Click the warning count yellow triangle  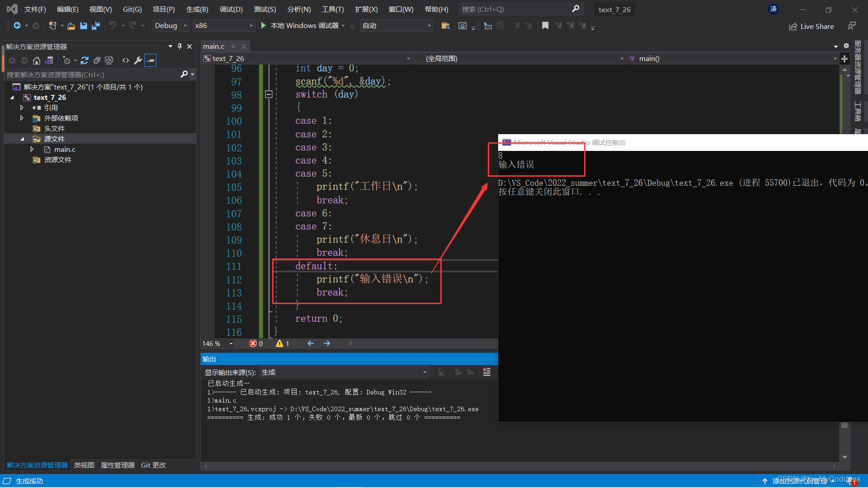[x=279, y=344]
